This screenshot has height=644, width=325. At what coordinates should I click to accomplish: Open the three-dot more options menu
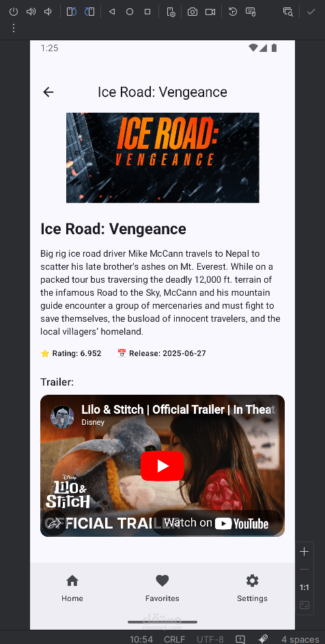point(14,28)
